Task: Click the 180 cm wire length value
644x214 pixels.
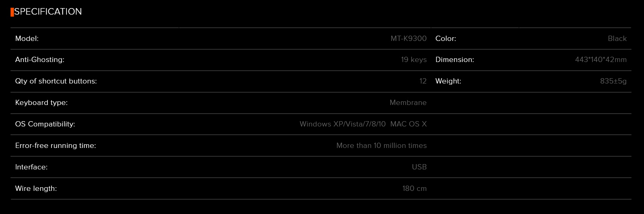Action: (415, 188)
